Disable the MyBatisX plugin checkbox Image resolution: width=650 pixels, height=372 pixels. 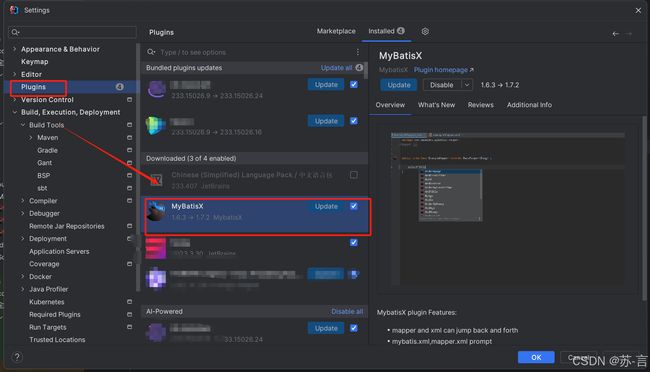click(354, 206)
